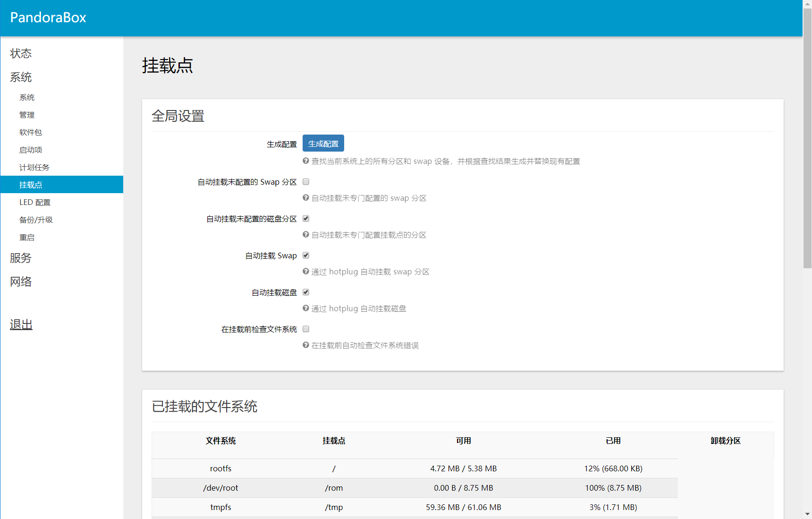Click the PandoraBox header logo
This screenshot has height=519, width=812.
(48, 17)
